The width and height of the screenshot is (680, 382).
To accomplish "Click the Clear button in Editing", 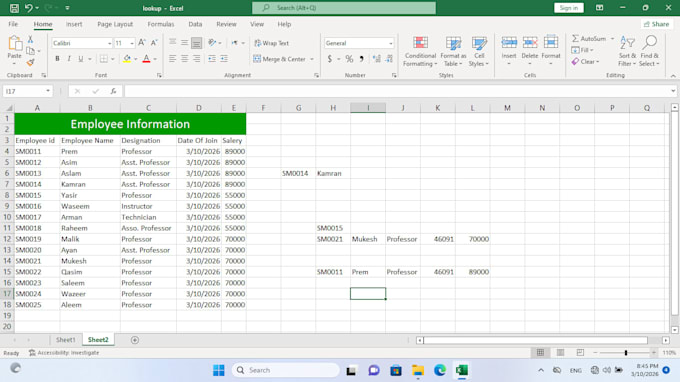I will tap(585, 62).
